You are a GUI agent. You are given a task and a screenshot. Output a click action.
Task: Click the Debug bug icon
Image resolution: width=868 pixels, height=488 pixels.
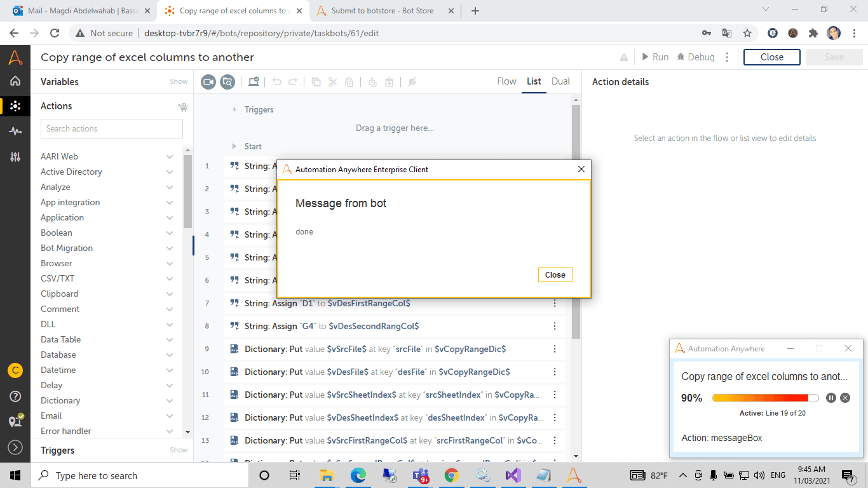681,57
